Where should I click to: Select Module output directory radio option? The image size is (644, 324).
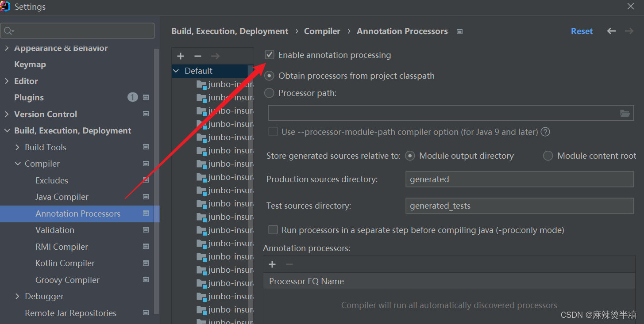pos(410,156)
